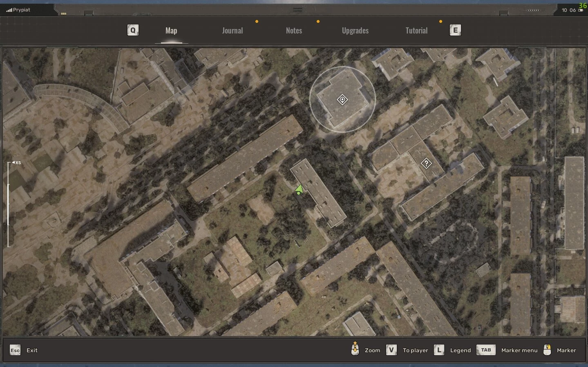
Task: Click the green player position arrow
Action: [x=299, y=189]
